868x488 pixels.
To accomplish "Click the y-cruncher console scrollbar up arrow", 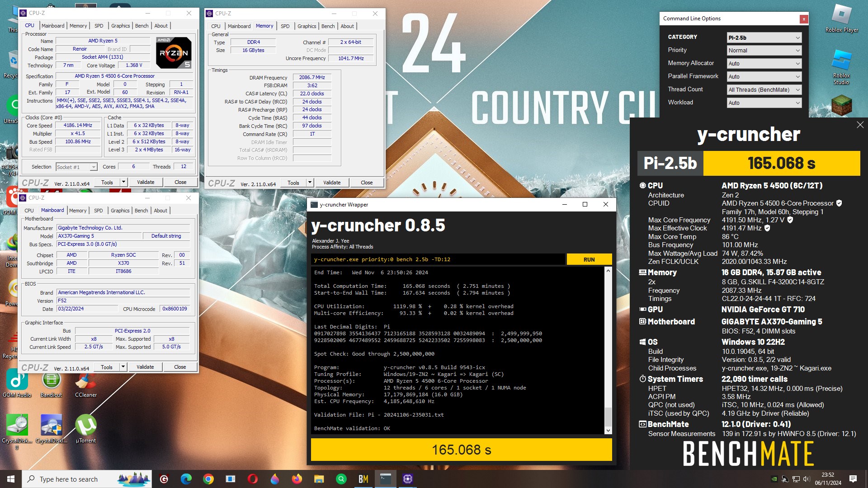I will point(608,271).
